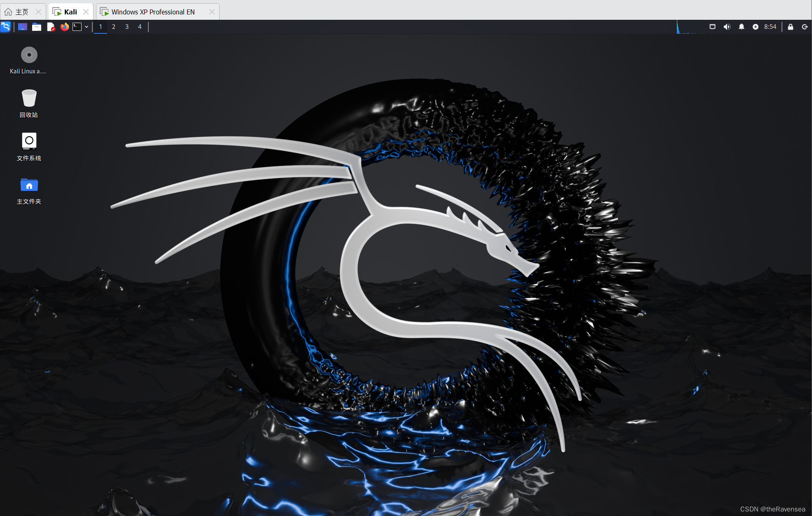Launch the terminal emulator from the panel
812x516 pixels.
tap(77, 27)
